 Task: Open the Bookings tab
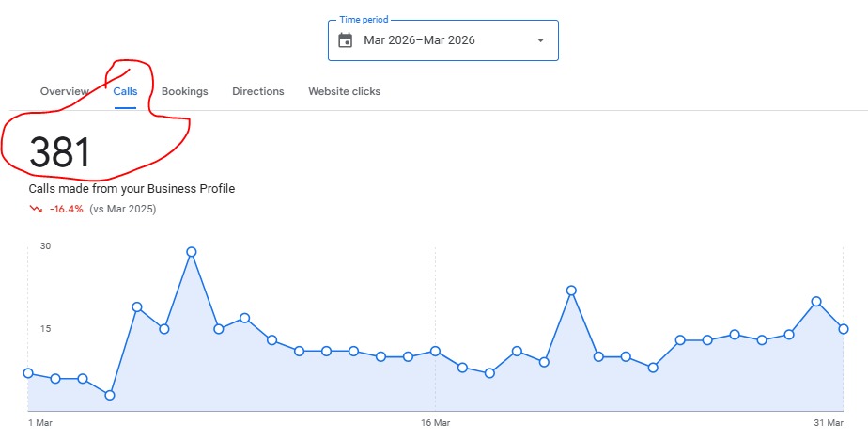coord(185,91)
